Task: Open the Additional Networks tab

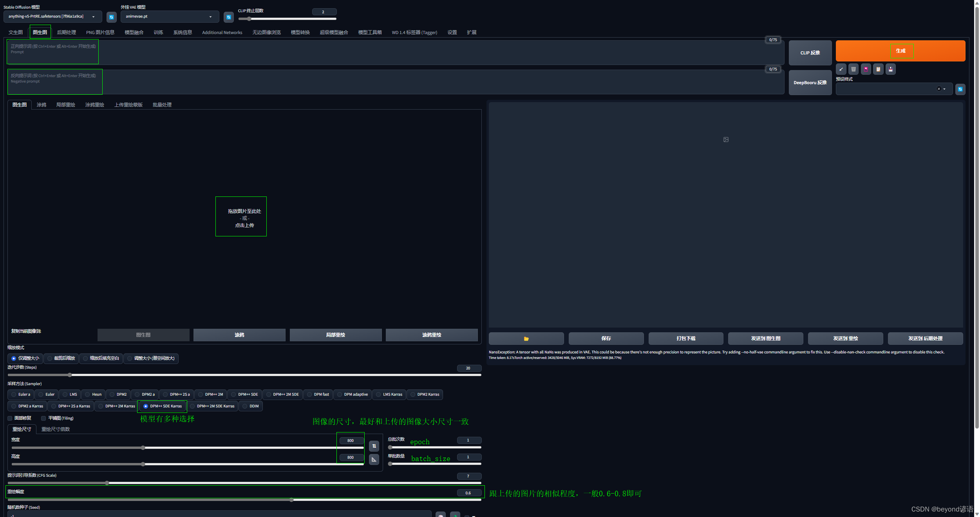Action: 222,32
